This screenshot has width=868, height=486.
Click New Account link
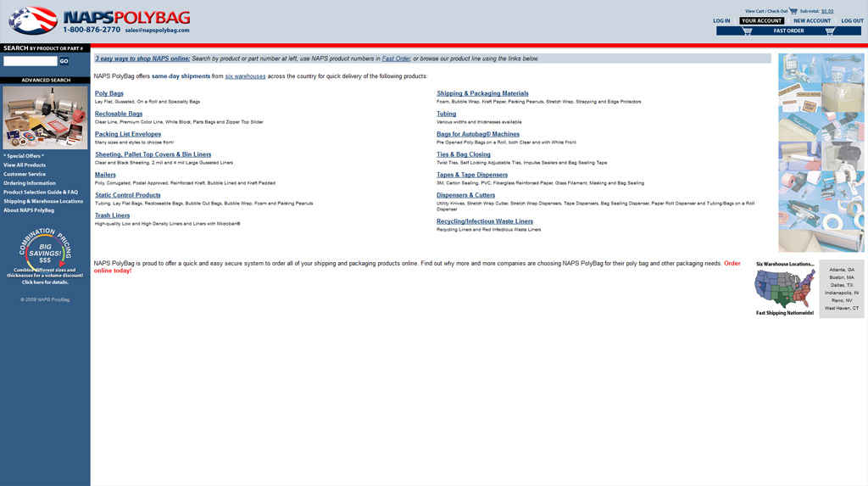(812, 21)
